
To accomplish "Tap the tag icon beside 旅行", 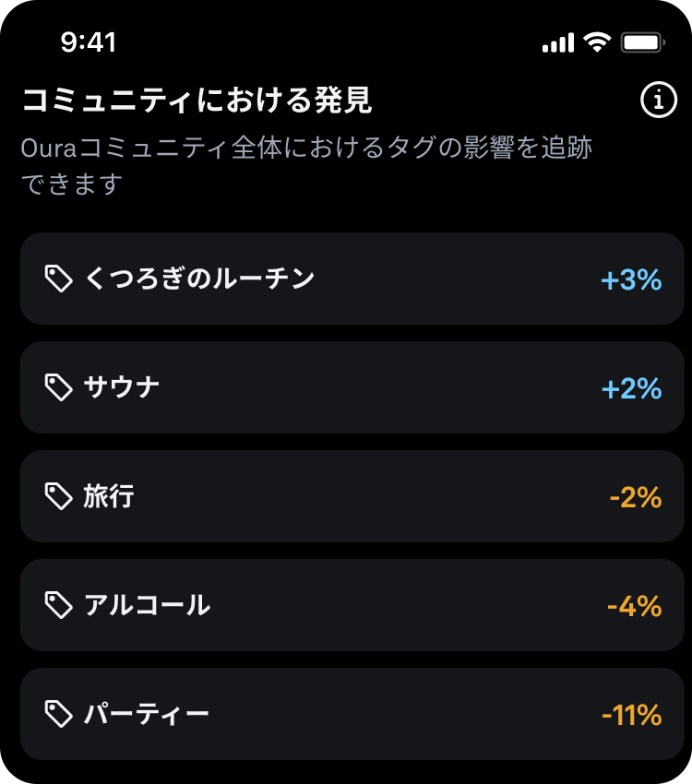I will (x=58, y=496).
